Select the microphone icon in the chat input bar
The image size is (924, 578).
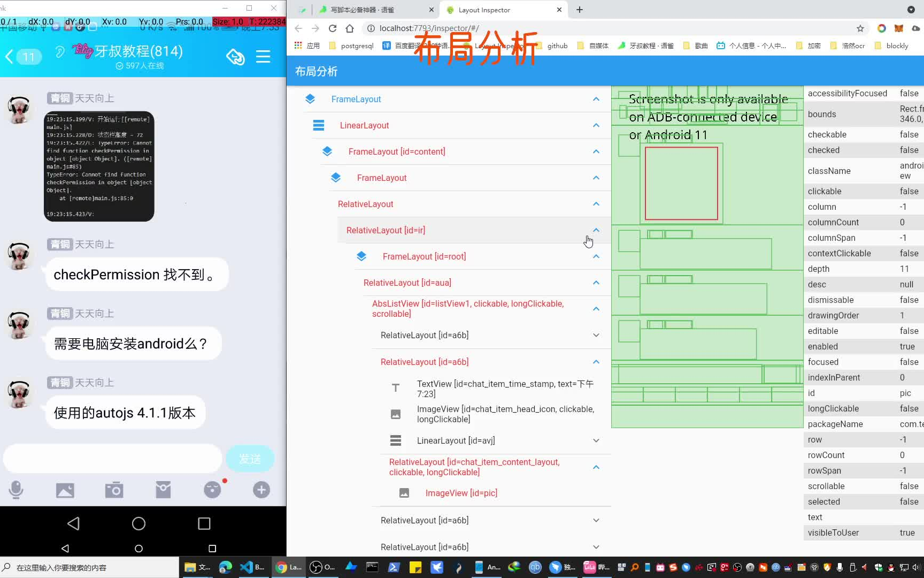tap(16, 490)
